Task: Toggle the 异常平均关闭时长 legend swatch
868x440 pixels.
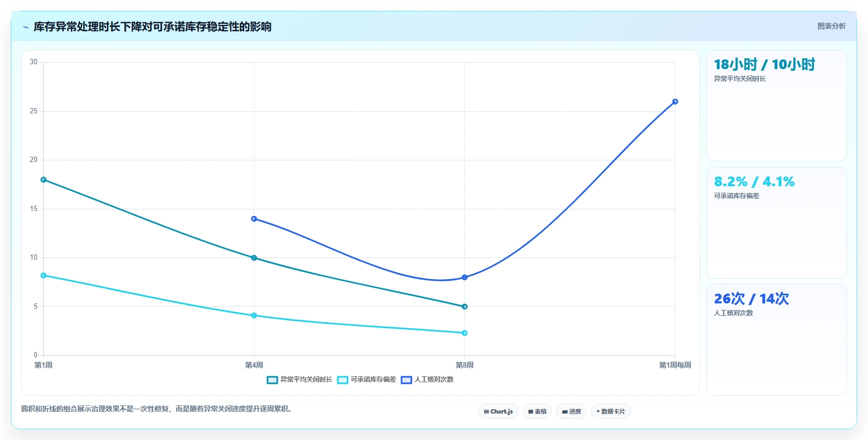Action: click(272, 380)
